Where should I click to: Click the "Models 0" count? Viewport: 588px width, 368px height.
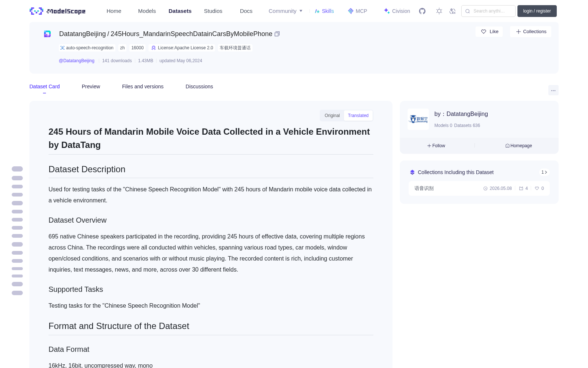(x=443, y=125)
